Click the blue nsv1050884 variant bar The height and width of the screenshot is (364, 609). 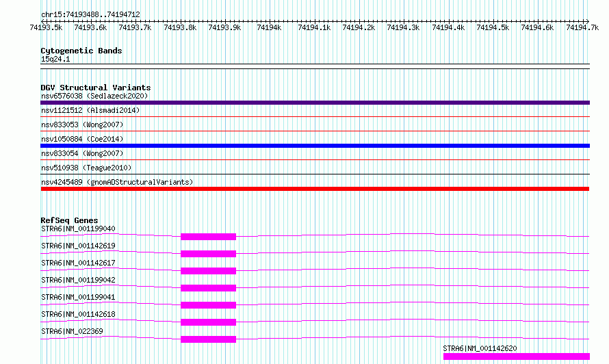315,146
